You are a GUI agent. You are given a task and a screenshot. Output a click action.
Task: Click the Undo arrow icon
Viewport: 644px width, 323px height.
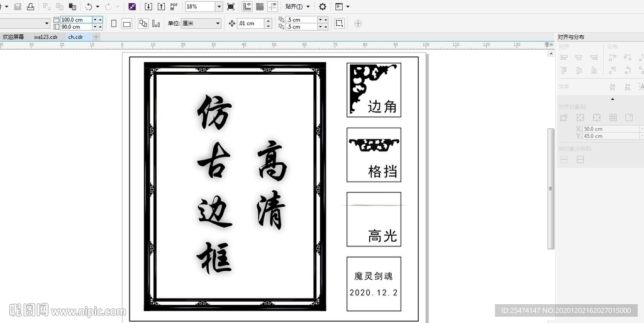[x=88, y=6]
